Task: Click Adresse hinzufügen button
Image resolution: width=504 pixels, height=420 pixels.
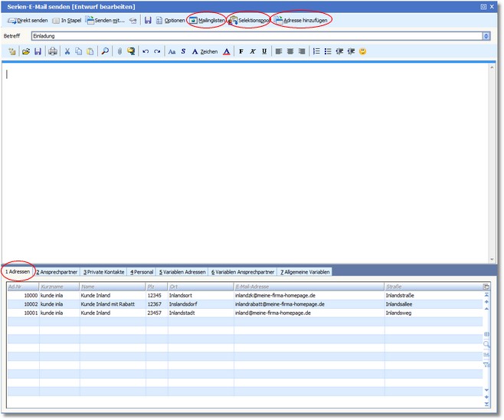Action: tap(305, 20)
